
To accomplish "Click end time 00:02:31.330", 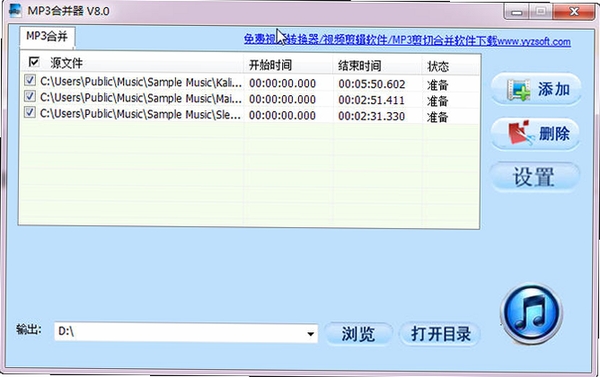I will point(372,116).
